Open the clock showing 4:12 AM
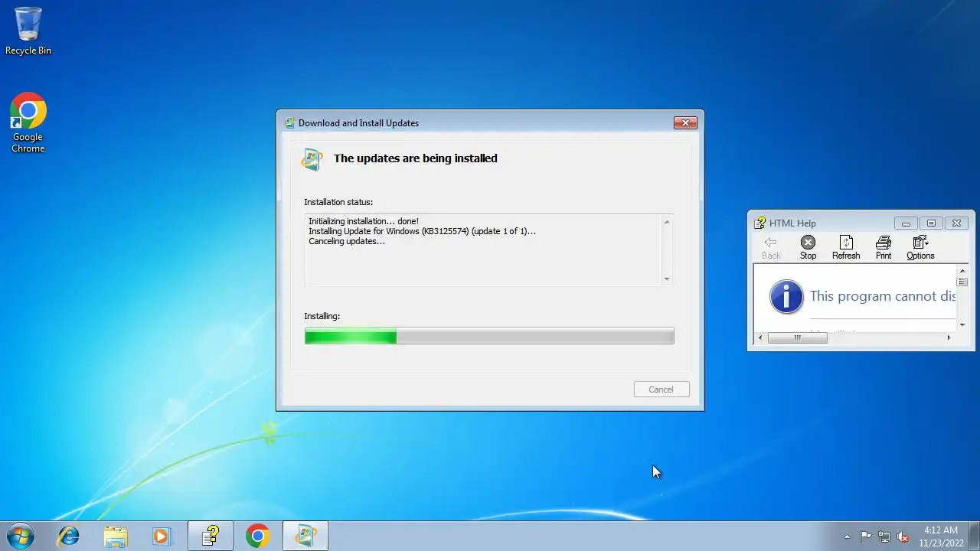Viewport: 980px width, 551px height. click(941, 536)
